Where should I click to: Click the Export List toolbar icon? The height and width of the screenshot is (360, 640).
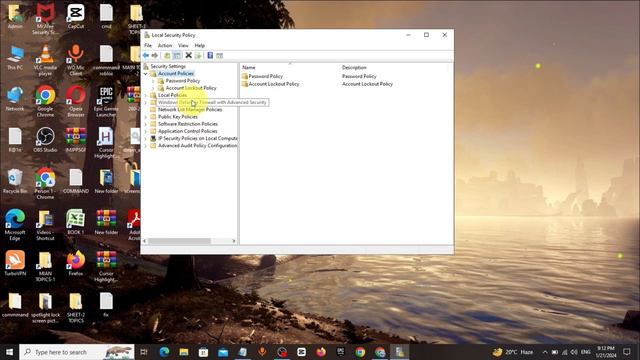click(198, 56)
